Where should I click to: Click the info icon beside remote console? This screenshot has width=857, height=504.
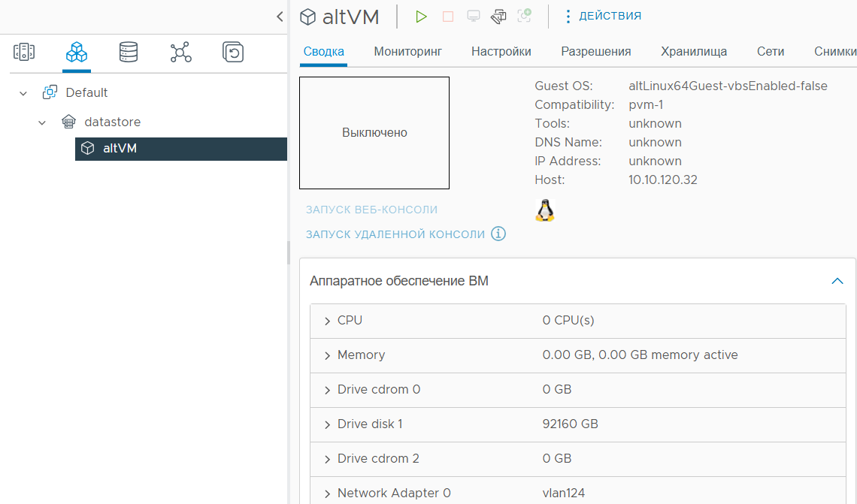498,234
